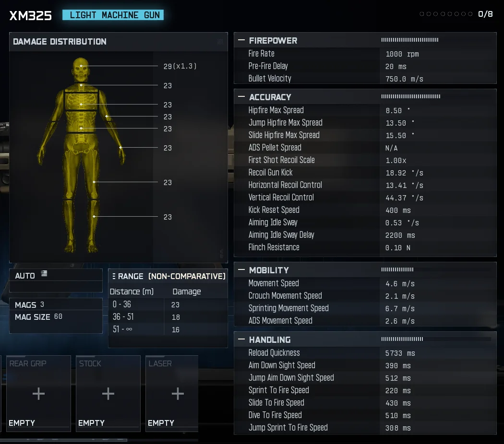Image resolution: width=504 pixels, height=444 pixels.
Task: Click the plus icon in Rear Grip slot
Action: (38, 394)
